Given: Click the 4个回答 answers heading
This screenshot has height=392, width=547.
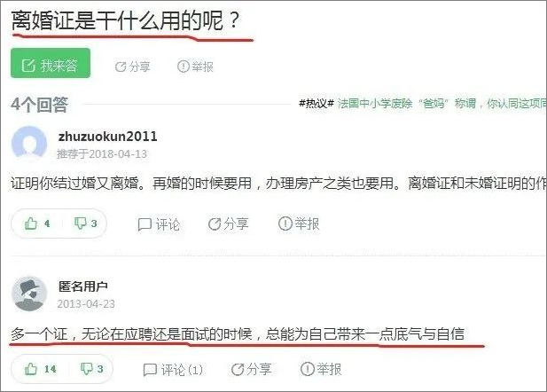Looking at the screenshot, I should 39,105.
